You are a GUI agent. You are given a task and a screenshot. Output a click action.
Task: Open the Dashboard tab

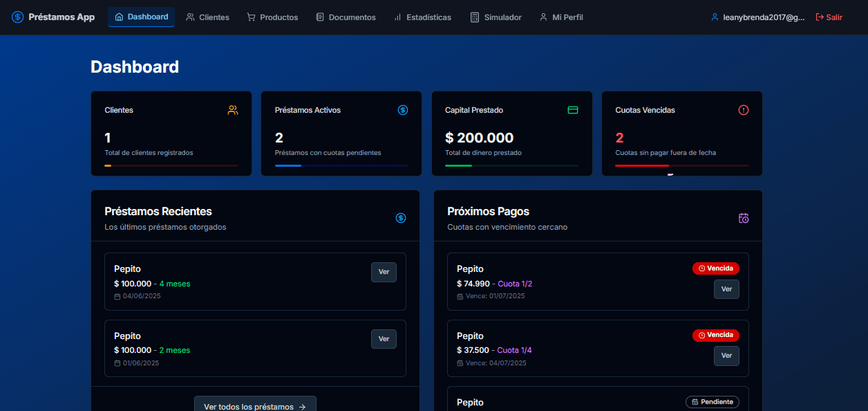pos(141,17)
